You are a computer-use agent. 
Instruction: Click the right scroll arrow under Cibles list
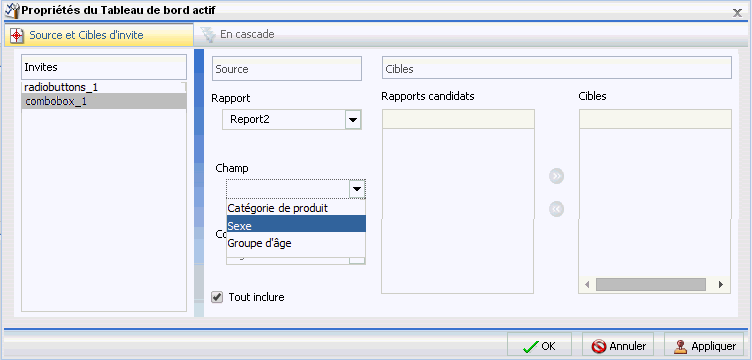[x=720, y=285]
